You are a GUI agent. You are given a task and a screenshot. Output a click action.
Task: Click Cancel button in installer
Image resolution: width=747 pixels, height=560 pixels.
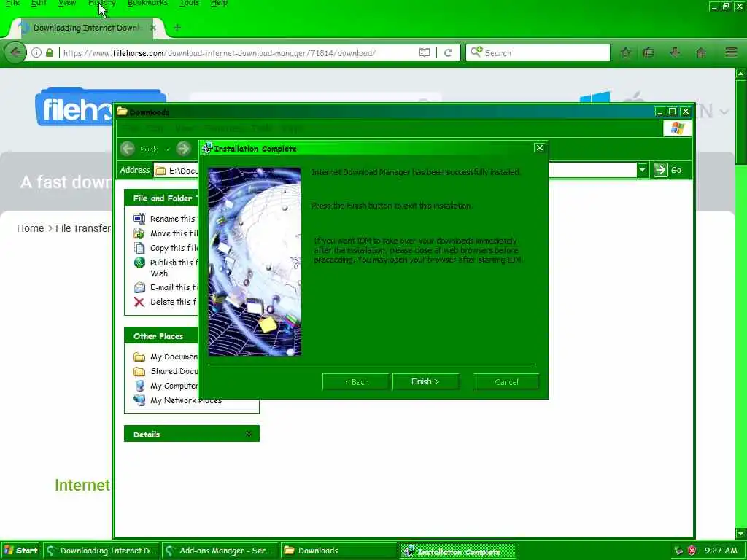[x=506, y=382]
